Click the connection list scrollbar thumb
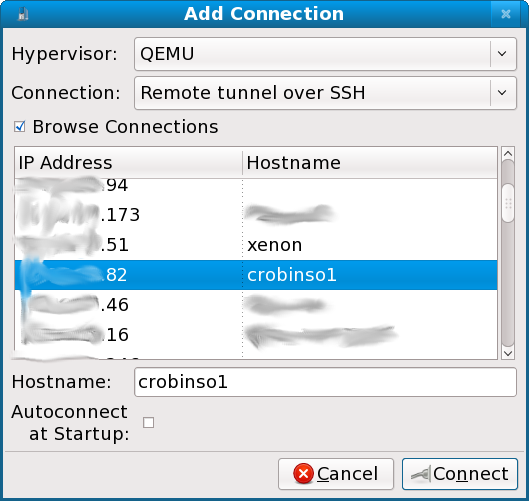The height and width of the screenshot is (501, 529). [x=508, y=203]
